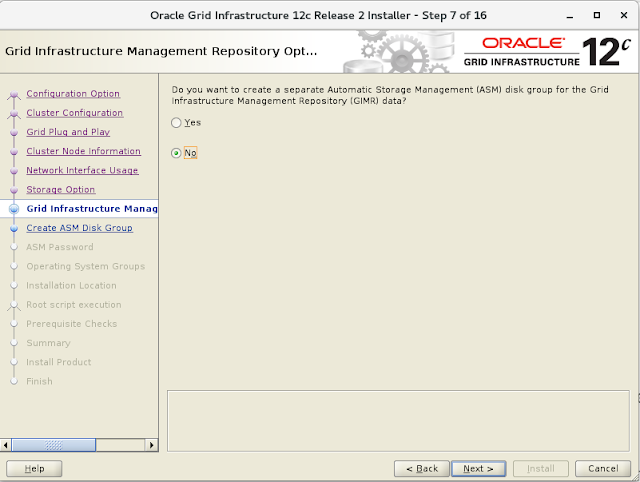
Task: Go to Cluster Configuration step
Action: tap(75, 113)
